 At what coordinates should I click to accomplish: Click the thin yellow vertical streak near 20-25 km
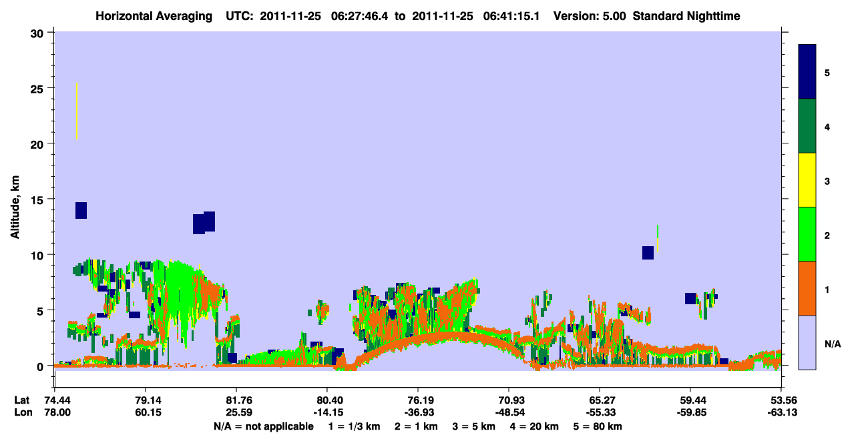[77, 111]
